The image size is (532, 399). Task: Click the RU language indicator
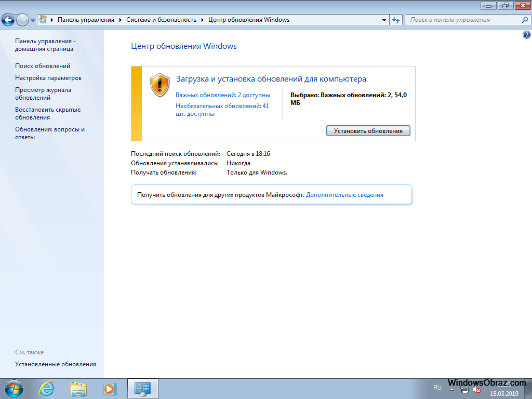coord(437,388)
